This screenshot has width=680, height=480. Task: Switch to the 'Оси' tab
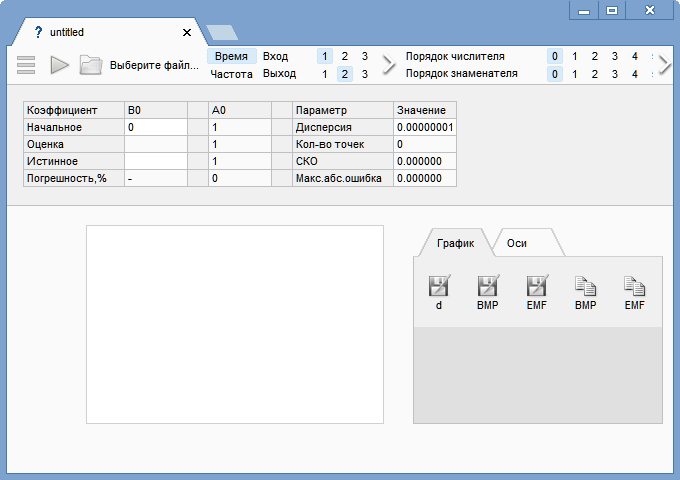click(517, 243)
